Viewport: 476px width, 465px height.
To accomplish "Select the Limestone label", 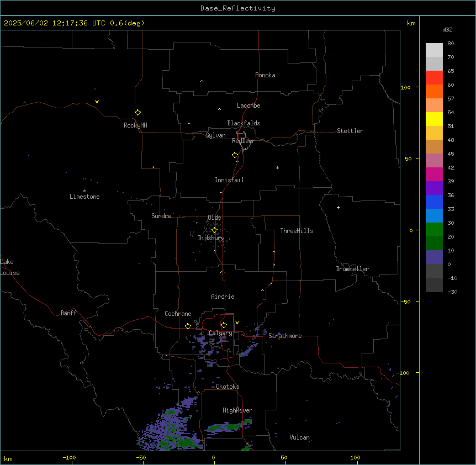I will point(84,197).
